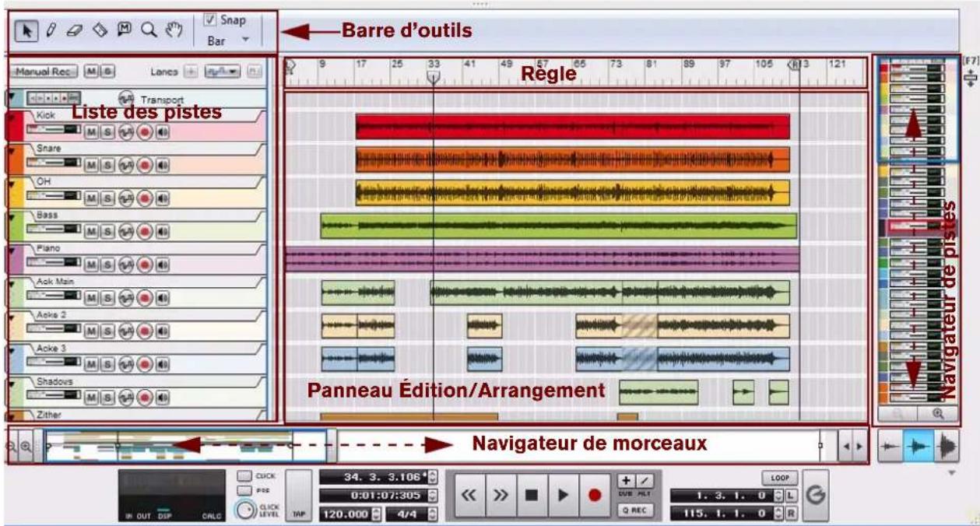Click the Manual Rec button
Image resolution: width=980 pixels, height=526 pixels.
pyautogui.click(x=44, y=70)
